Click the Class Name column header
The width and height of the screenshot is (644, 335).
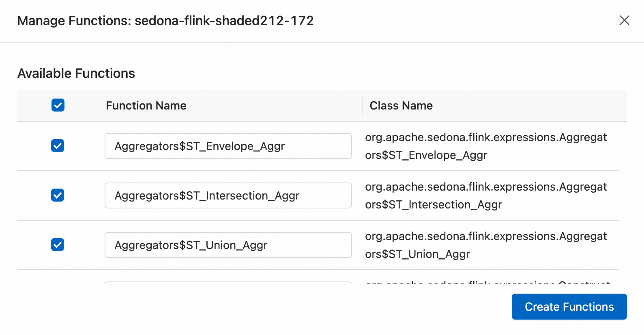[x=401, y=105]
